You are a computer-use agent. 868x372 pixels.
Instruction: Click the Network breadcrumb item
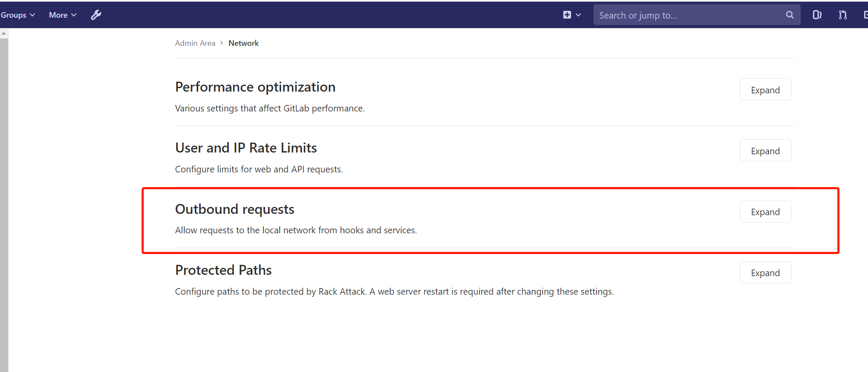point(243,43)
